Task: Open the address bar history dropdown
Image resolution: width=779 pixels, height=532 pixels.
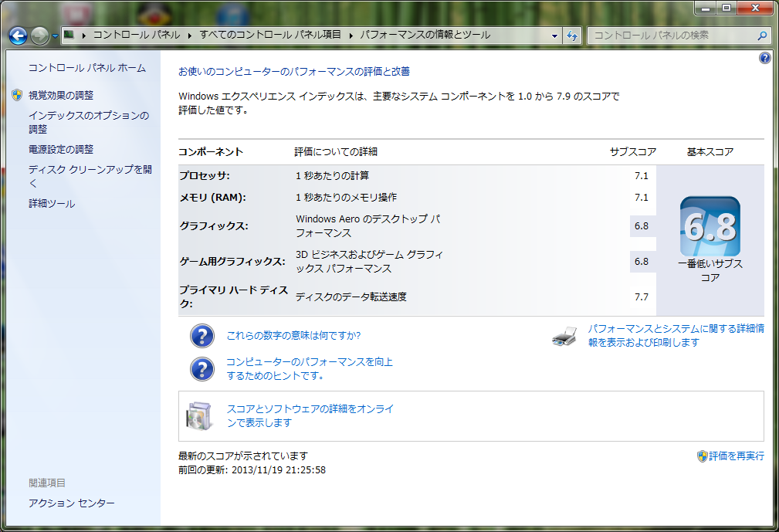Action: tap(554, 36)
